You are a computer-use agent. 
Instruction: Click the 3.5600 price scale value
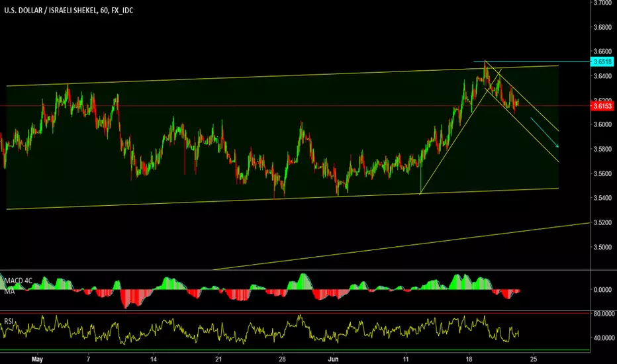[x=602, y=173]
